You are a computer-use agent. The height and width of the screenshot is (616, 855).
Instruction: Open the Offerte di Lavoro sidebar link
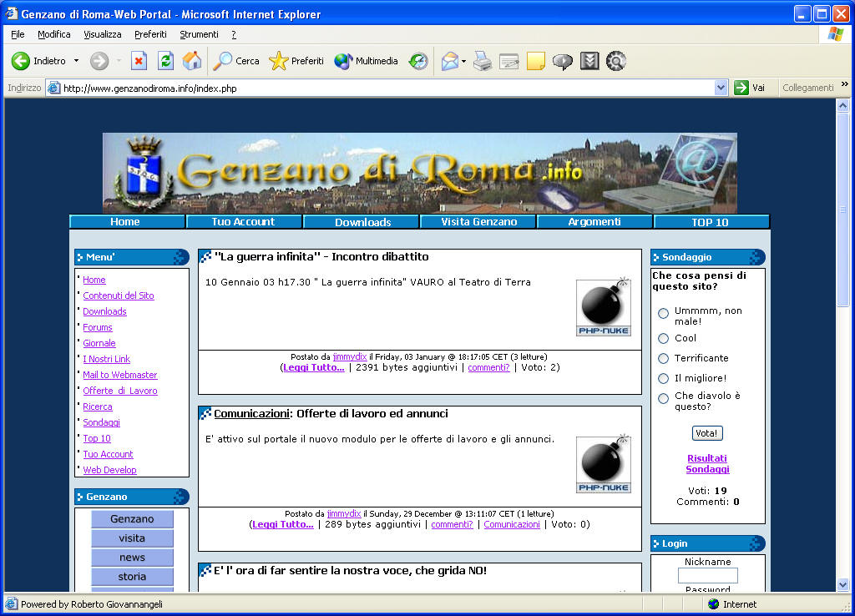(x=120, y=391)
